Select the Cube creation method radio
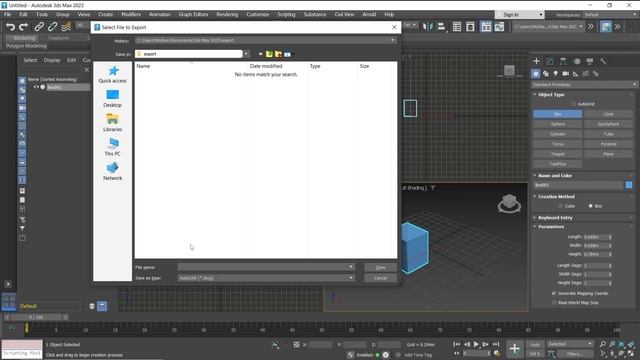Screen dimensions: 640x360 click(560, 206)
